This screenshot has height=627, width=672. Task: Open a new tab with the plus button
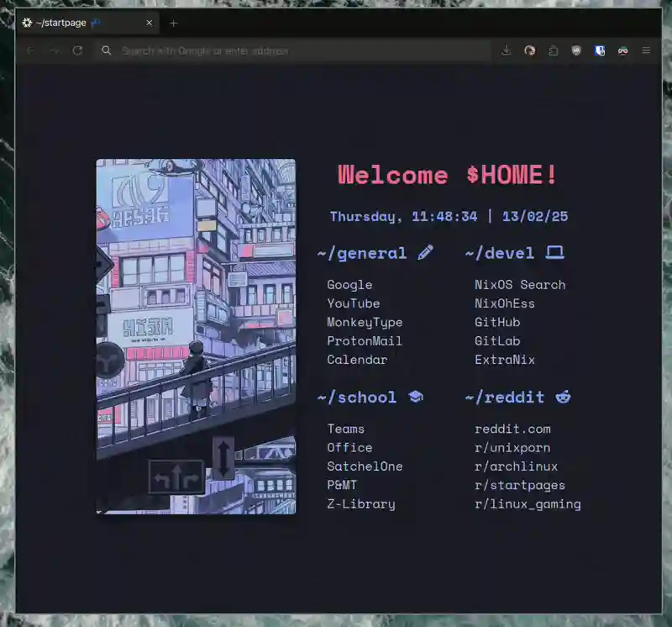click(x=174, y=24)
